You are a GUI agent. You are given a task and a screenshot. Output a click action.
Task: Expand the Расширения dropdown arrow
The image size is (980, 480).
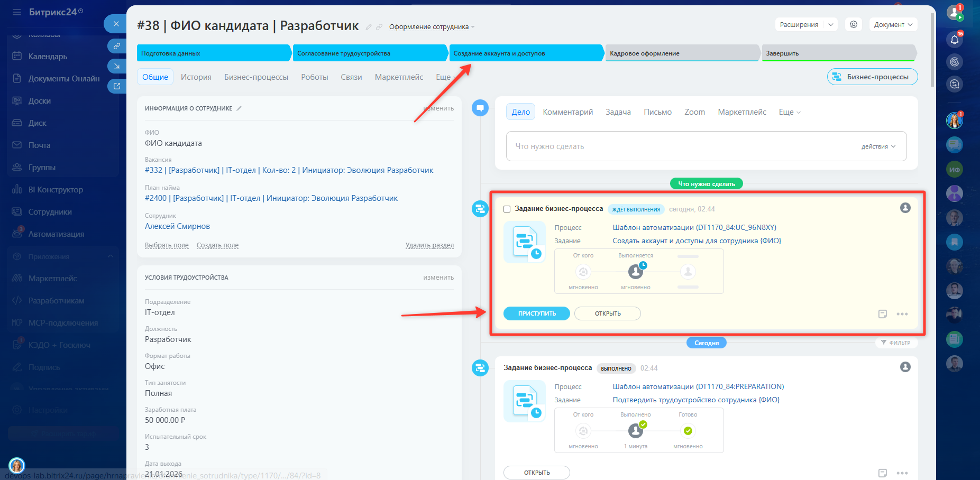point(831,24)
